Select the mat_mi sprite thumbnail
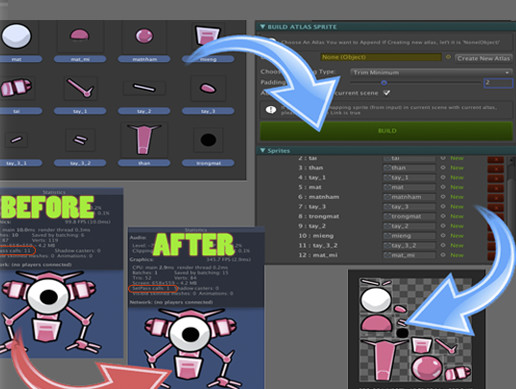The width and height of the screenshot is (516, 389). click(x=80, y=35)
